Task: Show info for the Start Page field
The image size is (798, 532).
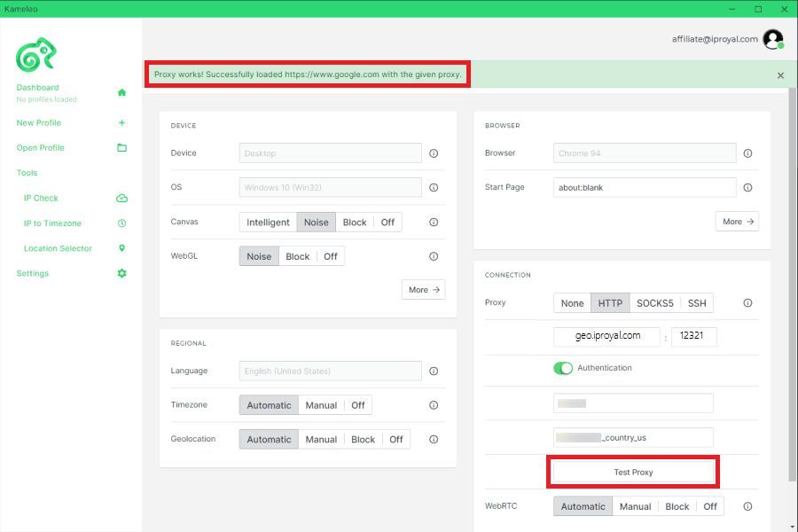Action: pyautogui.click(x=747, y=187)
